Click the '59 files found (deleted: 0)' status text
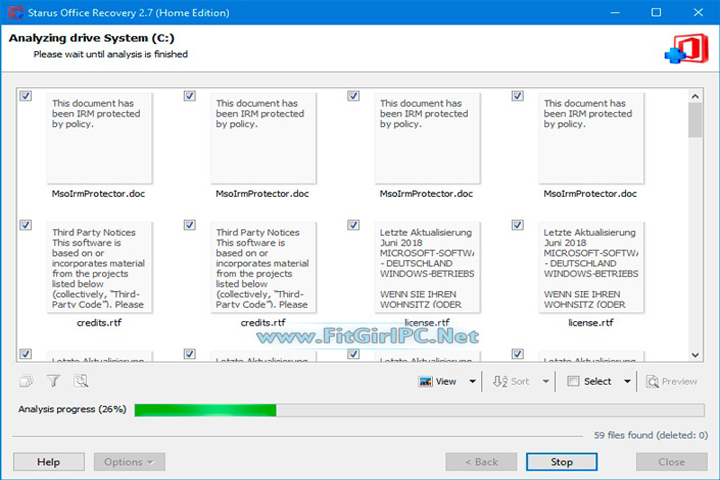The height and width of the screenshot is (480, 720). point(651,435)
